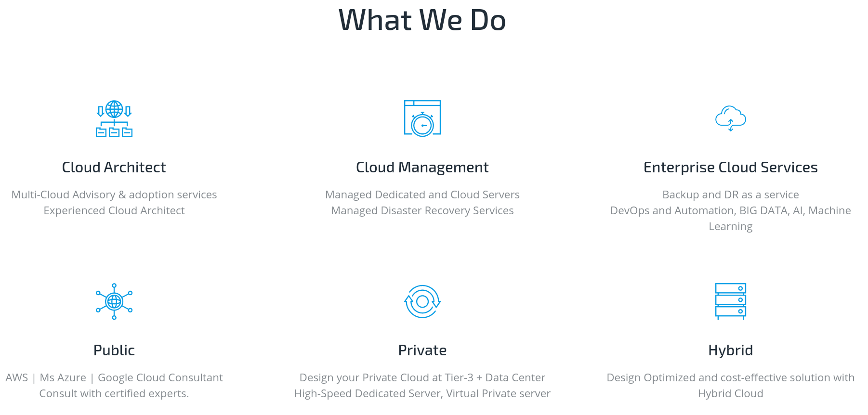Viewport: 868px width, 415px height.
Task: Click "Consult with certified experts." text
Action: point(114,393)
